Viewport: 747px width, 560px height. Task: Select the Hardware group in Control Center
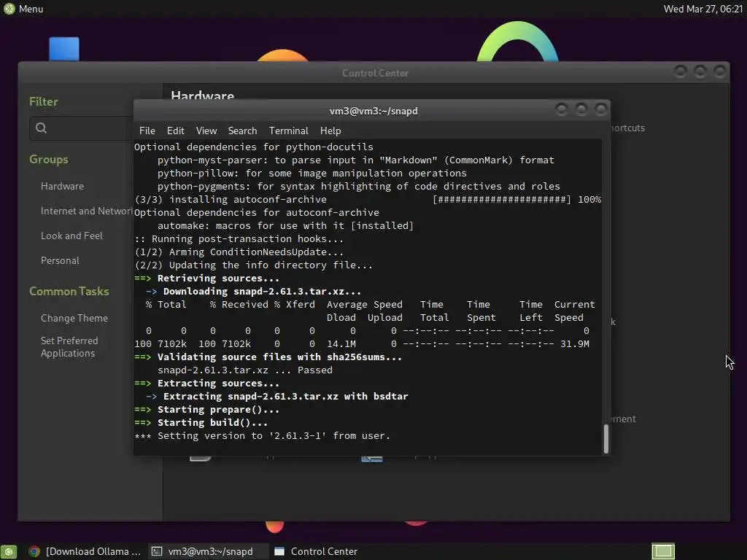pyautogui.click(x=63, y=186)
